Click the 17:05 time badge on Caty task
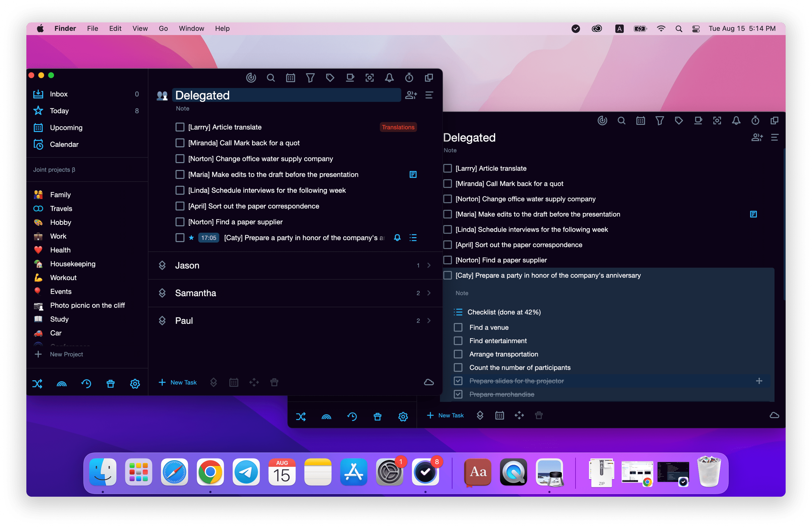The image size is (812, 527). [209, 238]
